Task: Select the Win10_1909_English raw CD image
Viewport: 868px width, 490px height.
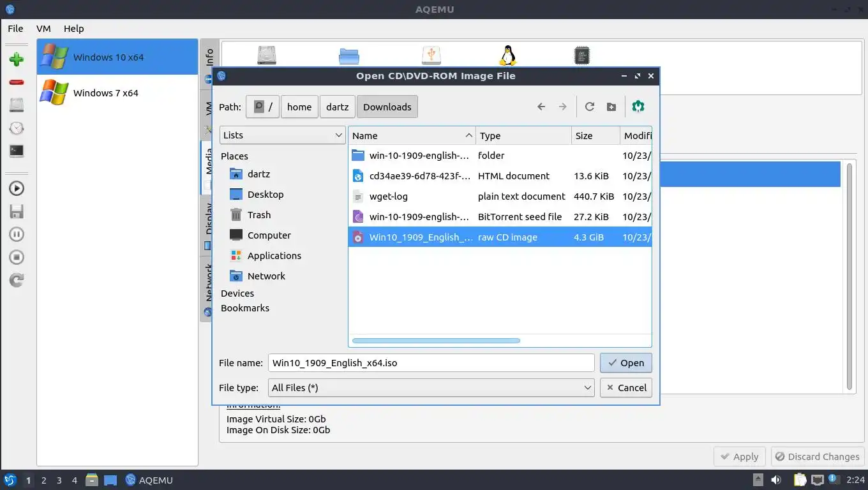Action: [500, 237]
